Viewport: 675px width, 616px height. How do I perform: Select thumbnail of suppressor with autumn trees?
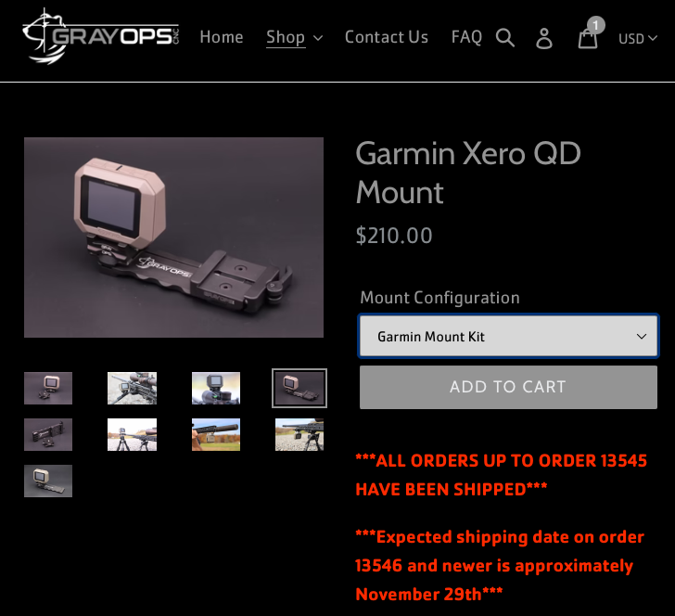216,435
